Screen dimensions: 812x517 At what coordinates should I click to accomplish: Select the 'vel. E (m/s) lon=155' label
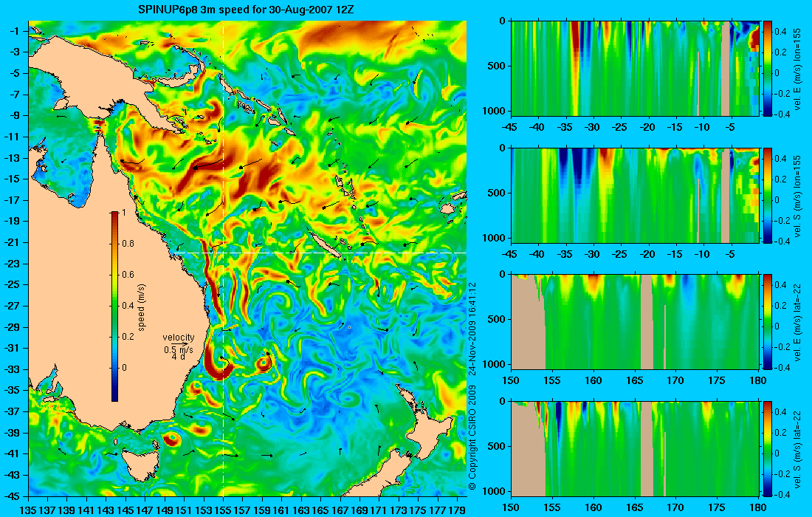coord(799,69)
